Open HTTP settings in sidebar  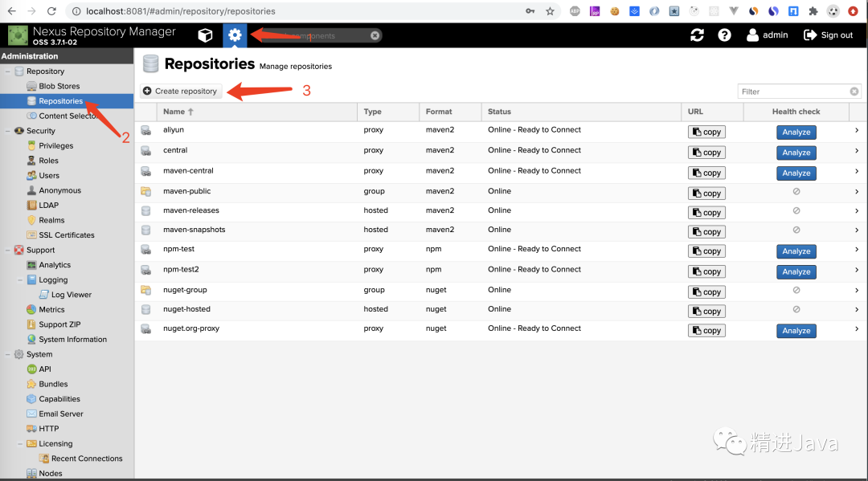pyautogui.click(x=48, y=429)
